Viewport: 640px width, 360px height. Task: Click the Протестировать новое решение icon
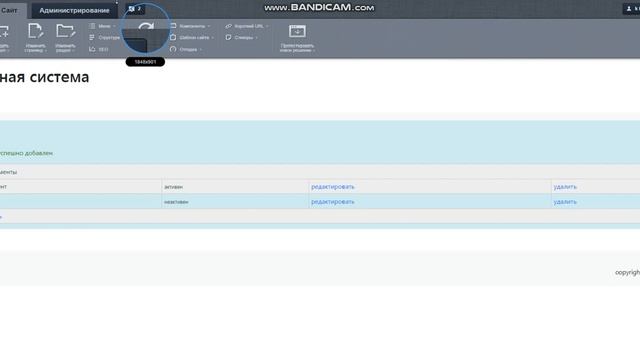click(x=297, y=31)
